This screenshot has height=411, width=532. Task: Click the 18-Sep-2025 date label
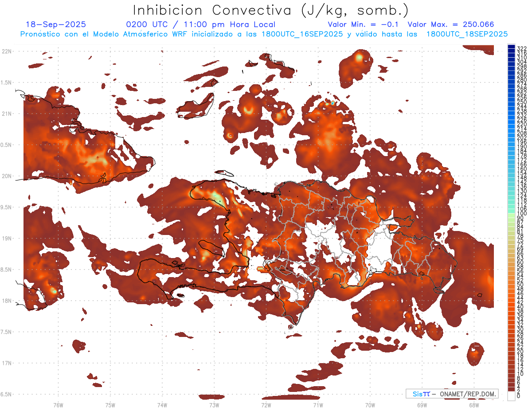click(56, 25)
